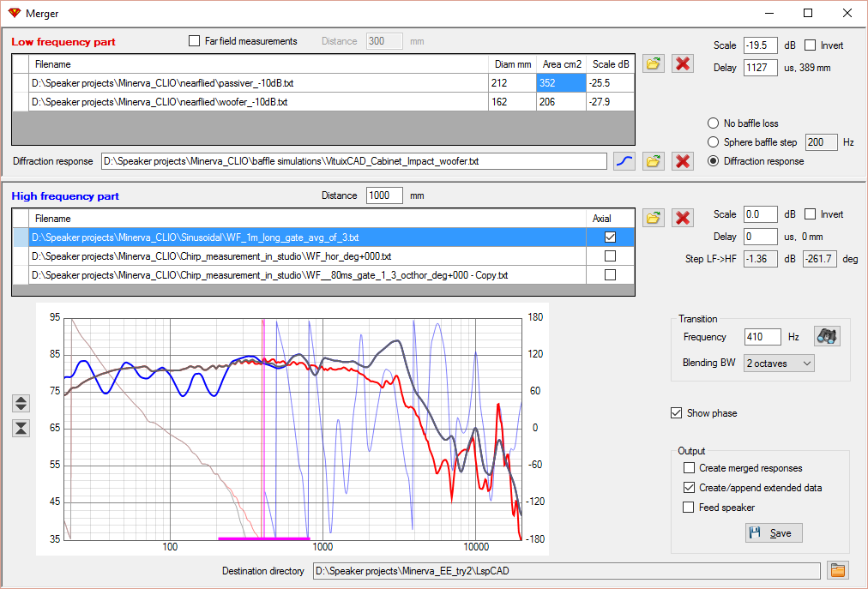Enable the Feed speaker checkbox
The image size is (868, 589).
pos(689,507)
